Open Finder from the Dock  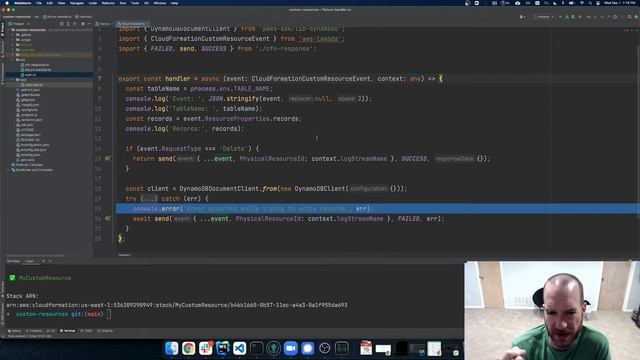tap(171, 348)
